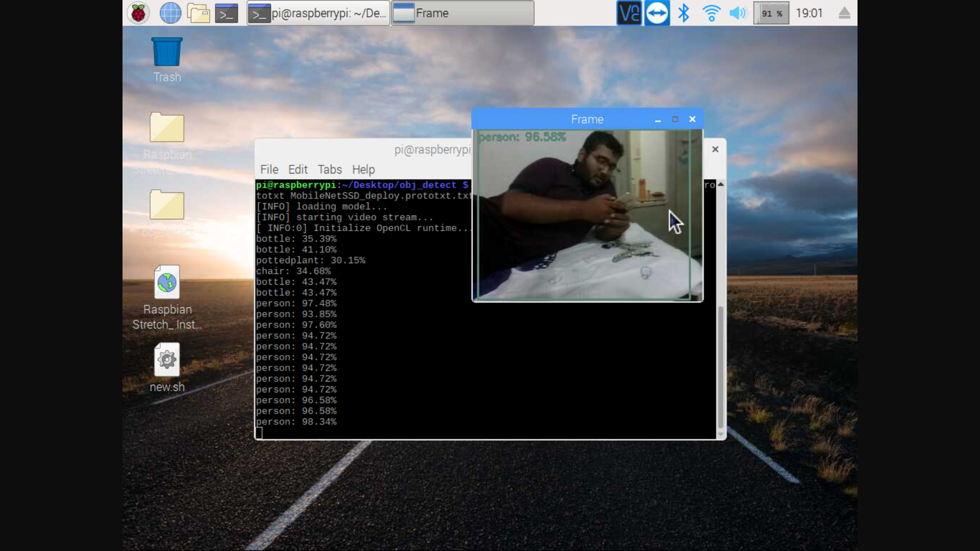Open the terminal Tabs menu

pyautogui.click(x=330, y=169)
